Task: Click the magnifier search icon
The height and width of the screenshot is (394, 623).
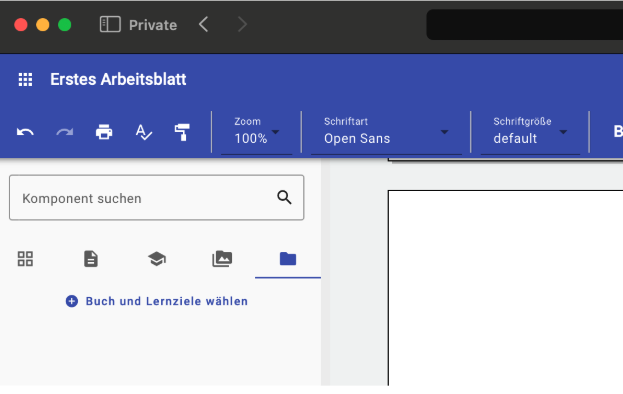Action: [284, 197]
